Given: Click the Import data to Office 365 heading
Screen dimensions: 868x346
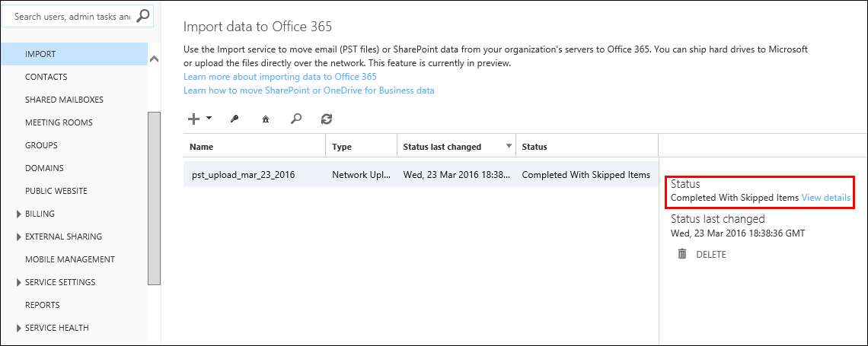Looking at the screenshot, I should (x=257, y=27).
